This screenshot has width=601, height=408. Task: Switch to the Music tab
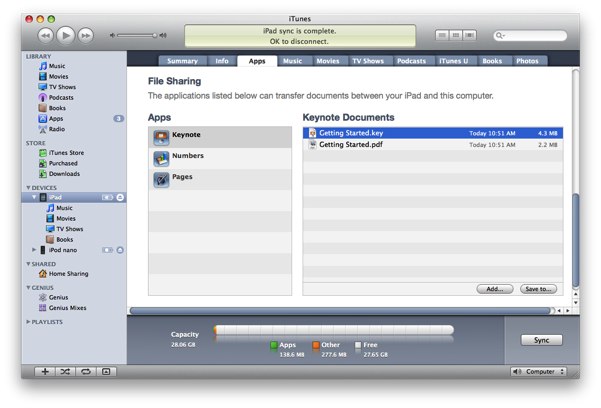[292, 61]
